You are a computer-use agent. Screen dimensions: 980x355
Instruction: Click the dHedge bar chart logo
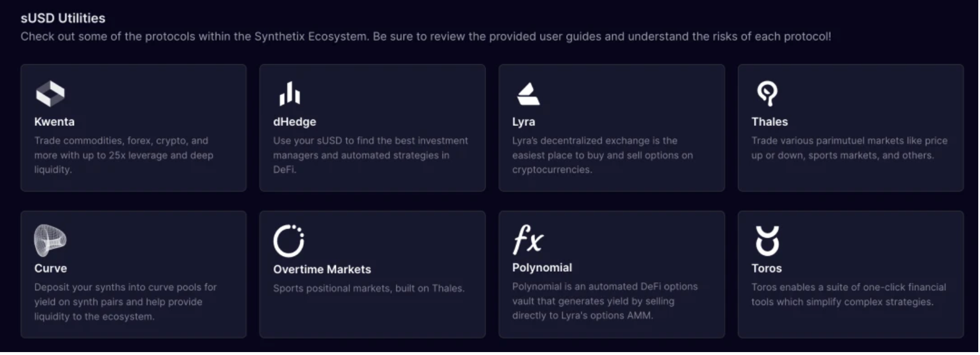click(x=290, y=93)
